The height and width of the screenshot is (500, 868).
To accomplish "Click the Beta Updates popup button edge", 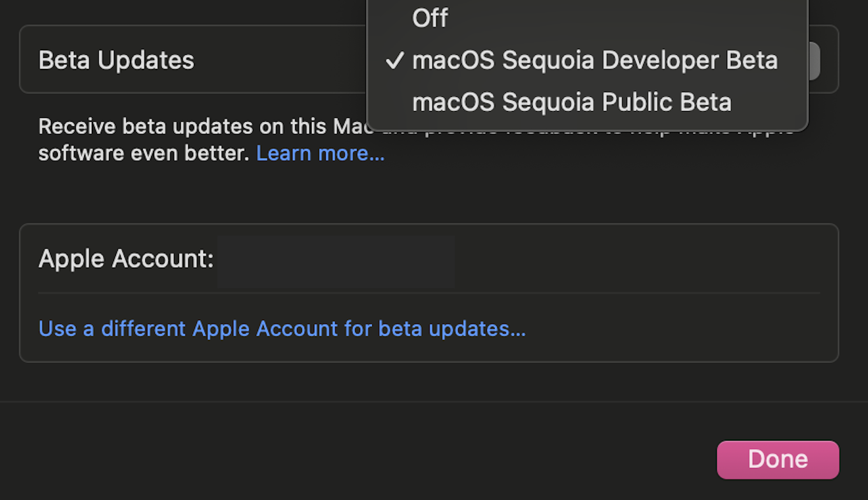I will [814, 61].
